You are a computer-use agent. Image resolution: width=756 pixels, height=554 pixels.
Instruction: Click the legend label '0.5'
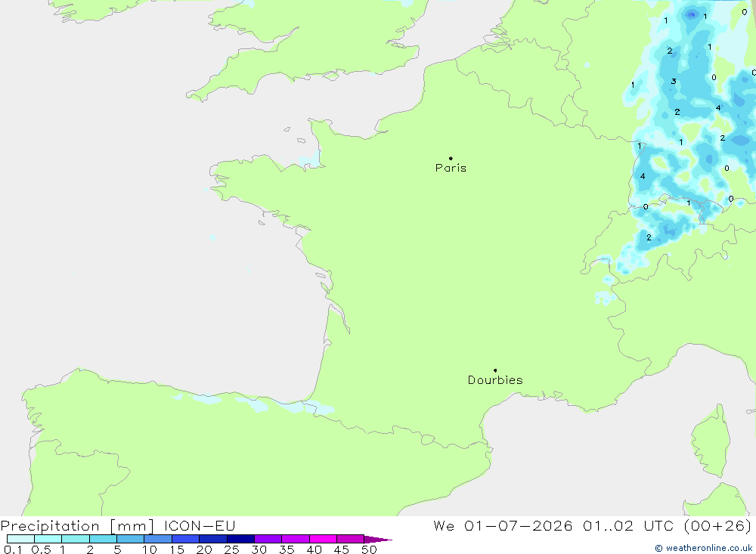pos(41,549)
